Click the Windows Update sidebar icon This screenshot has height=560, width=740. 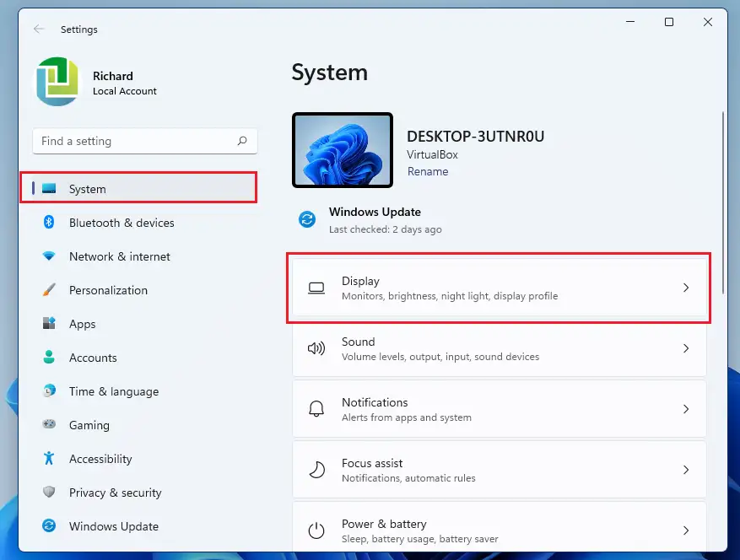(49, 525)
